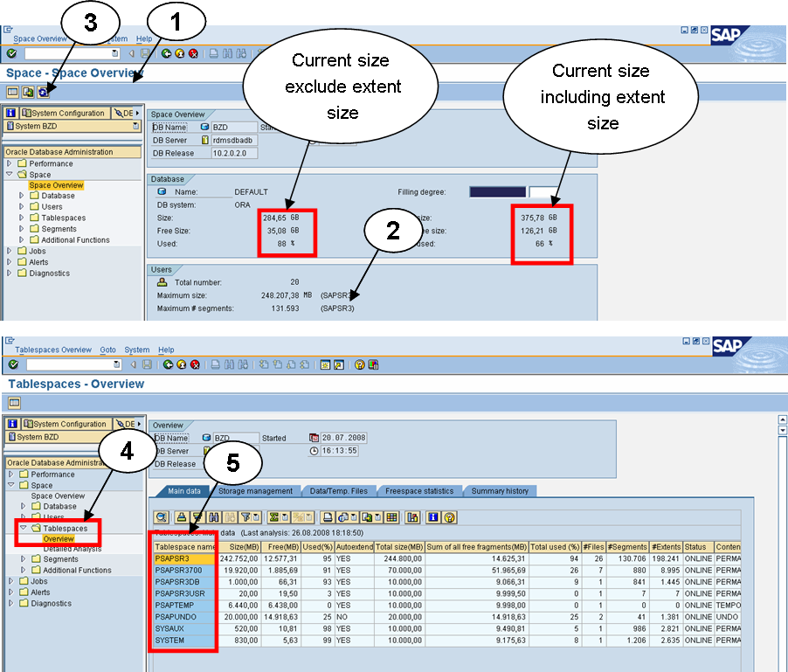Viewport: 788px width, 672px height.
Task: Open Total dropdown arrow in table toolbar
Action: tap(285, 517)
